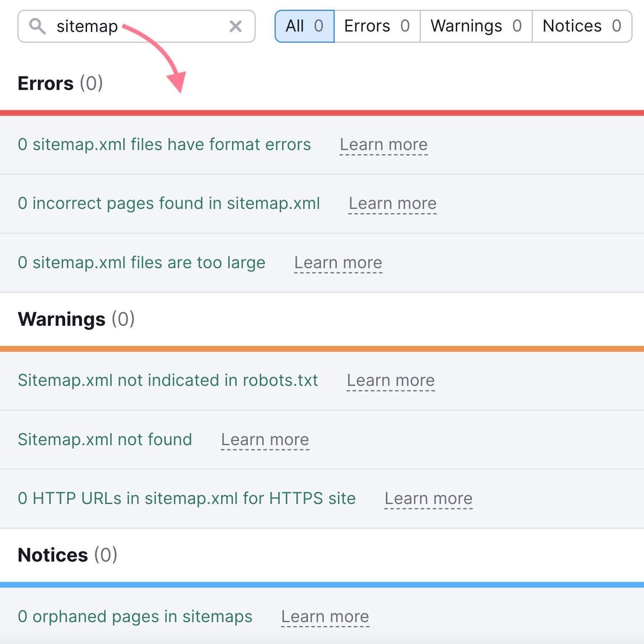This screenshot has width=644, height=644.
Task: Click the magnifying glass search icon
Action: tap(39, 26)
